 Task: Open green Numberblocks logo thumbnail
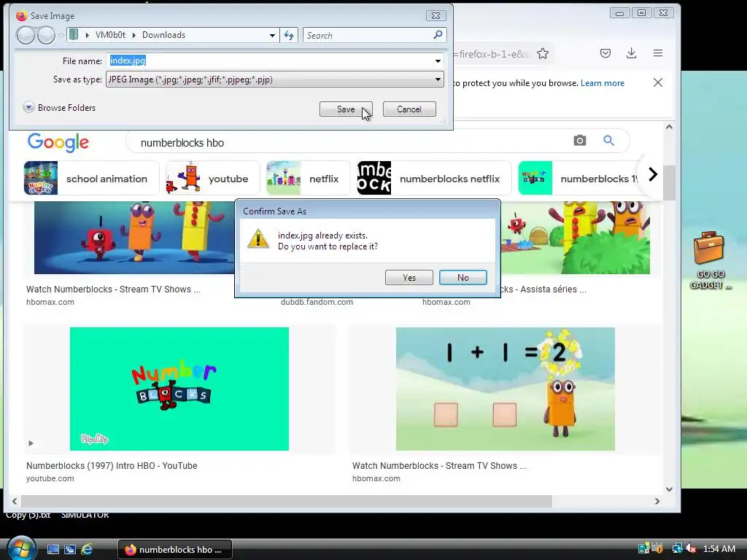179,389
